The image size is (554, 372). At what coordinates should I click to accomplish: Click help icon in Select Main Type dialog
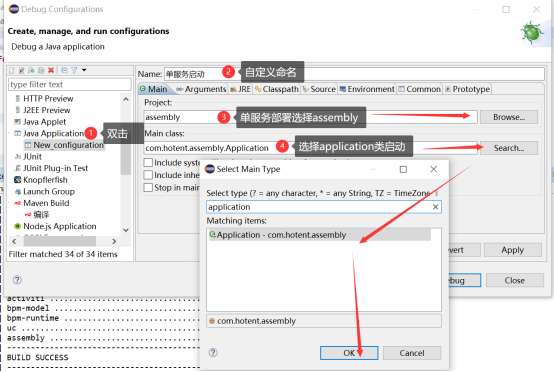coord(213,352)
